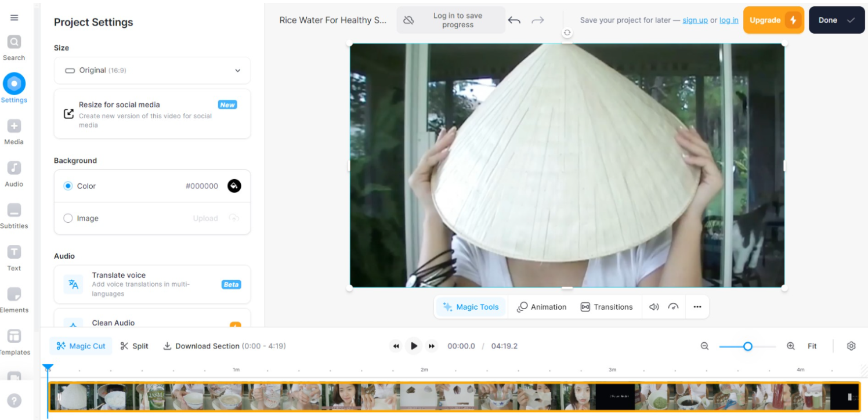Screen dimensions: 868x420
Task: Click the 2m mark on the timeline ruler
Action: point(424,370)
